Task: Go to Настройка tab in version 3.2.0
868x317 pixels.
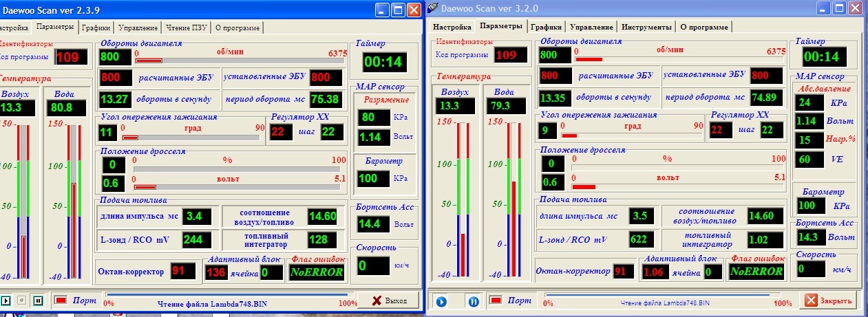Action: 451,27
